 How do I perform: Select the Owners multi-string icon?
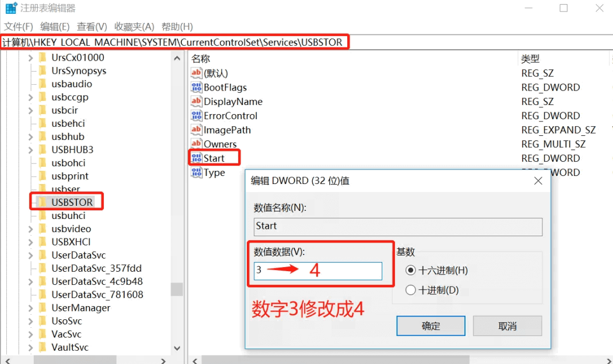pos(196,144)
